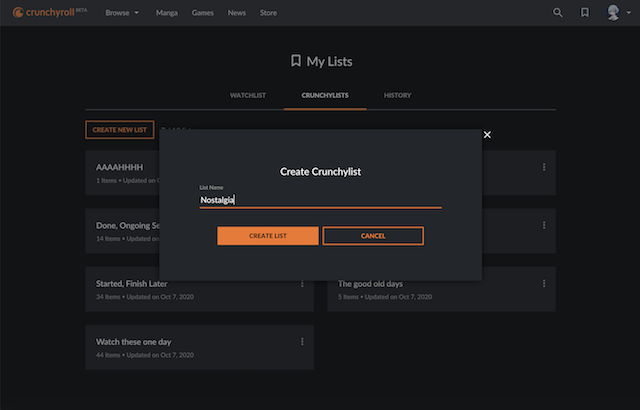The height and width of the screenshot is (410, 640).
Task: Focus the List Name input field
Action: click(x=320, y=200)
